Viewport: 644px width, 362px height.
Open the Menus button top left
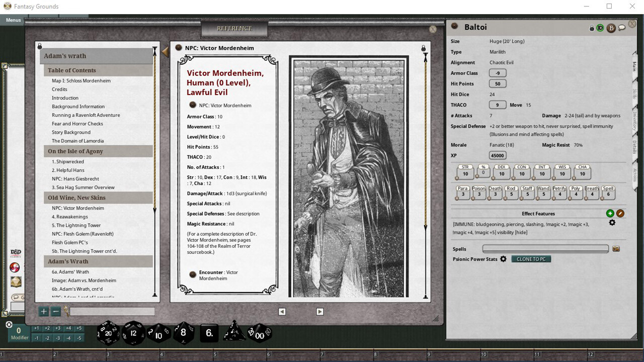click(x=13, y=20)
